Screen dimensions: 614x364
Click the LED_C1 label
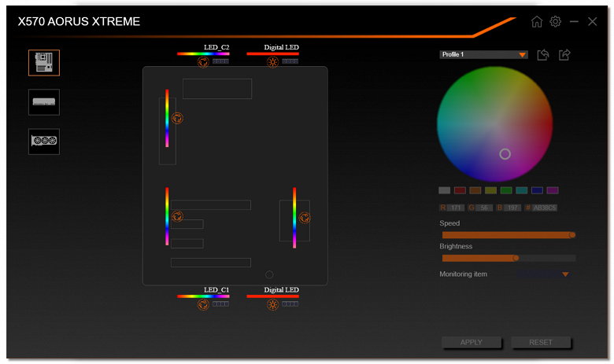(216, 290)
